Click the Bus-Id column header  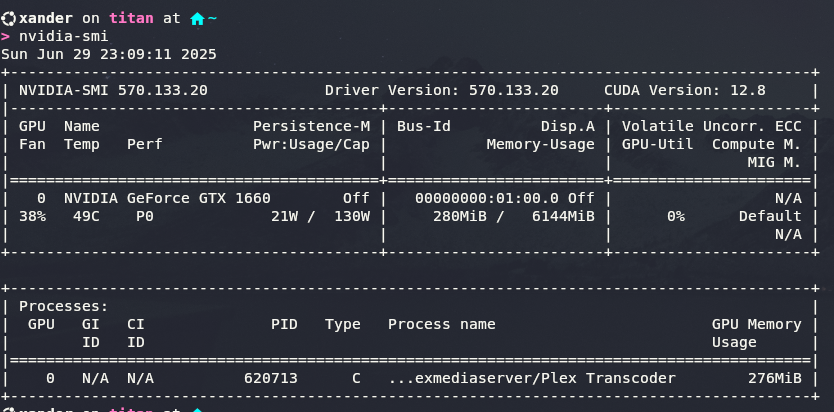point(424,127)
